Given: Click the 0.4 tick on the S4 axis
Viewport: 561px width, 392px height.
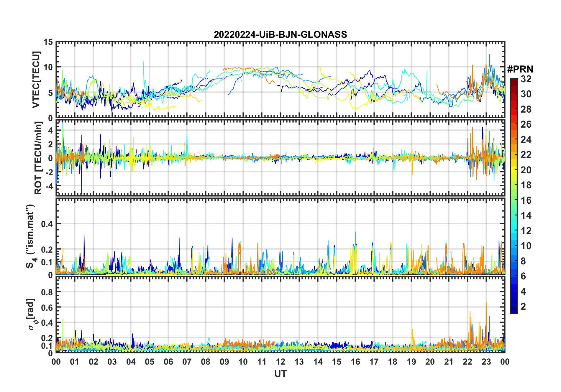Looking at the screenshot, I should (47, 224).
